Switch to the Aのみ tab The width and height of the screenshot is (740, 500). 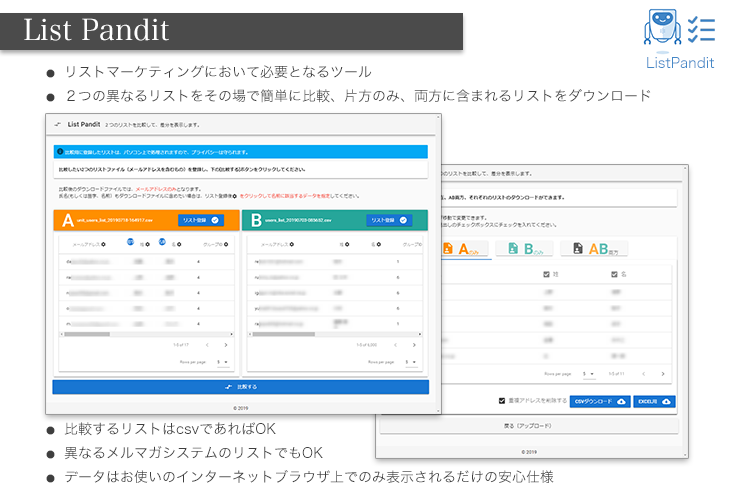tap(466, 249)
